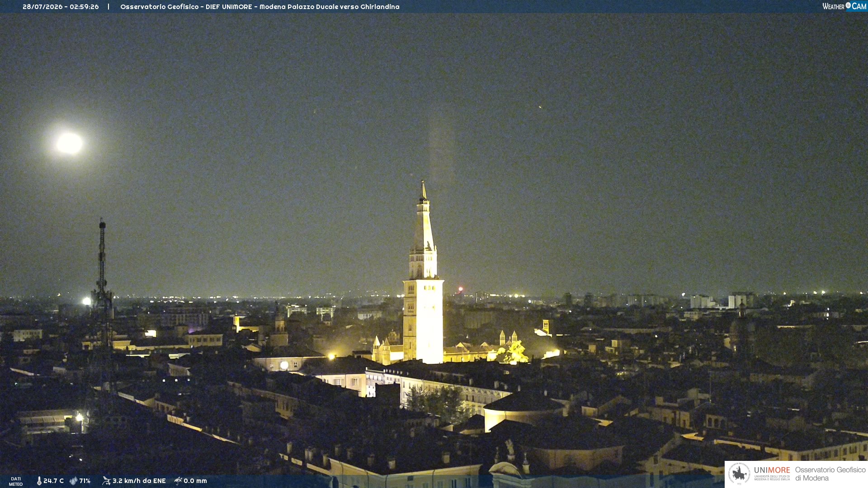The image size is (868, 488).
Task: Click the rain umbrella icon
Action: [x=178, y=481]
